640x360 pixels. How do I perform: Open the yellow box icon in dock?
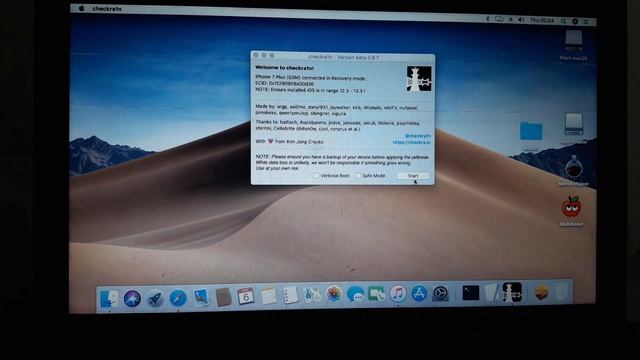tap(541, 293)
